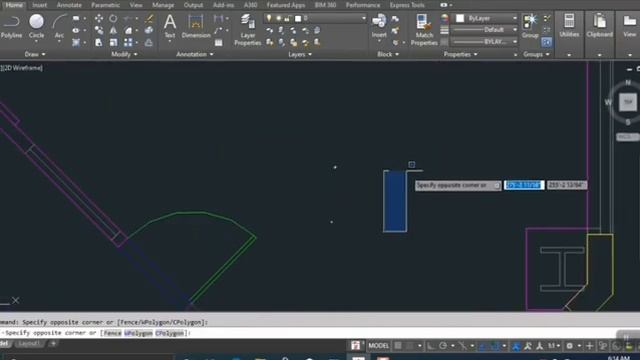The image size is (640, 360).
Task: Select the Stretch tool in Modify
Action: point(99,42)
